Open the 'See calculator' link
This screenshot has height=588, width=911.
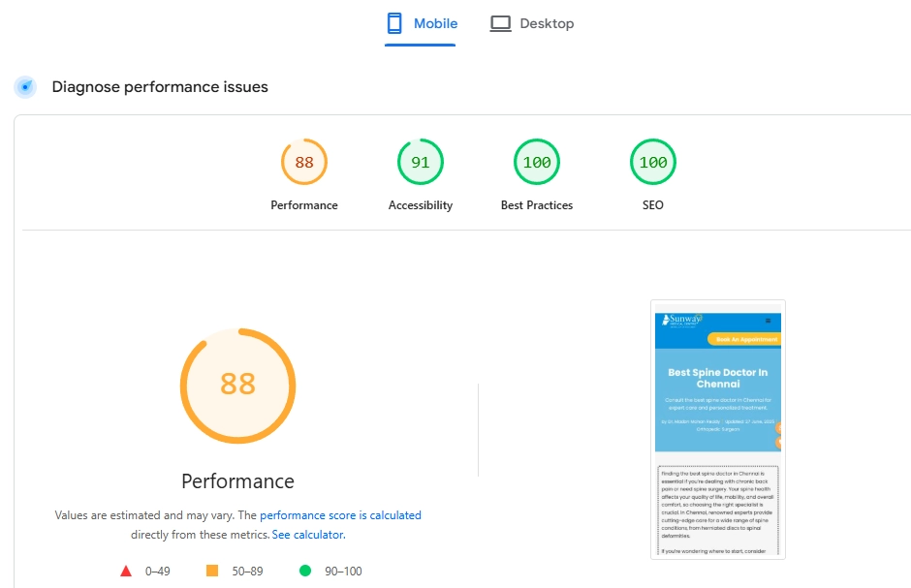[x=307, y=535]
